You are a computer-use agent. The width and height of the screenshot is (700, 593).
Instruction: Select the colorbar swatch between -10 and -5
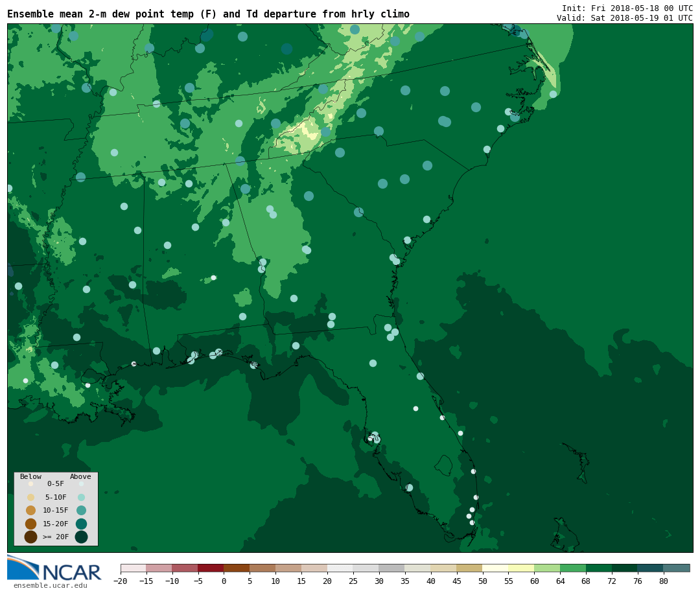185,568
